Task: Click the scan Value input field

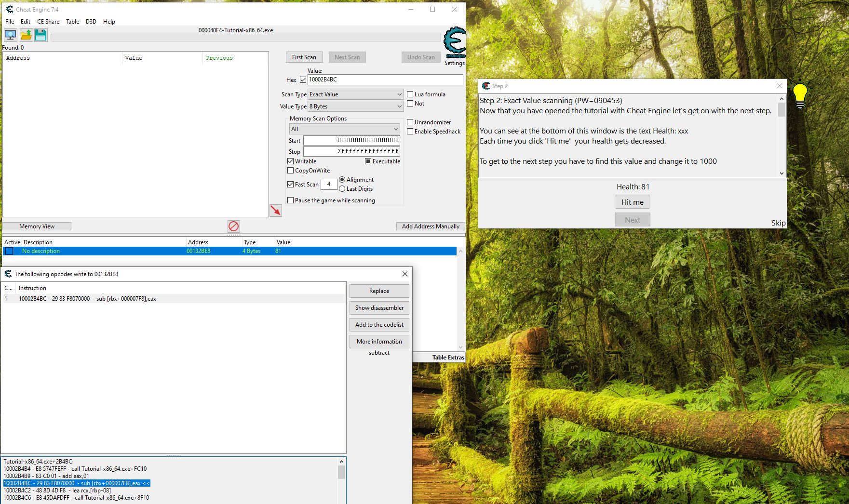Action: (x=385, y=80)
